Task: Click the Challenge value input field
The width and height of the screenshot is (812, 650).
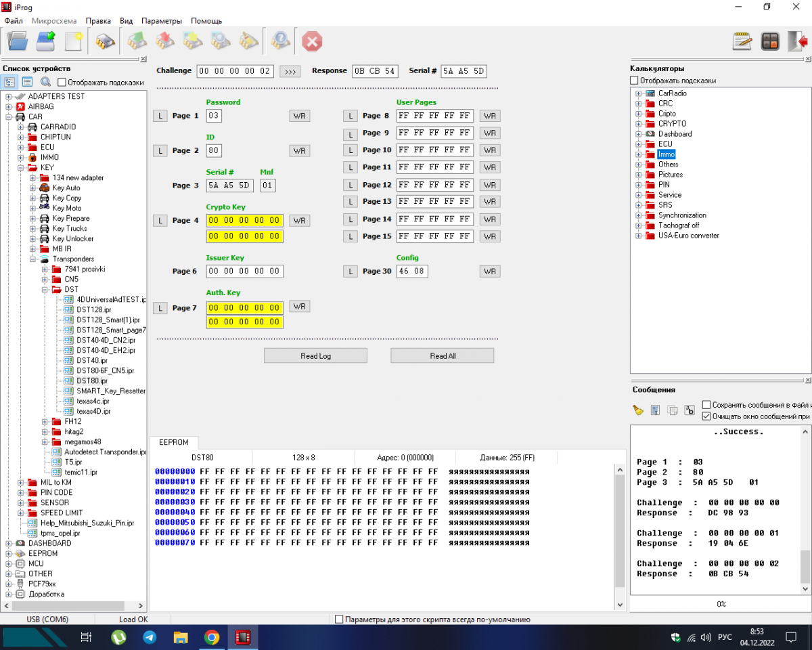Action: point(235,71)
